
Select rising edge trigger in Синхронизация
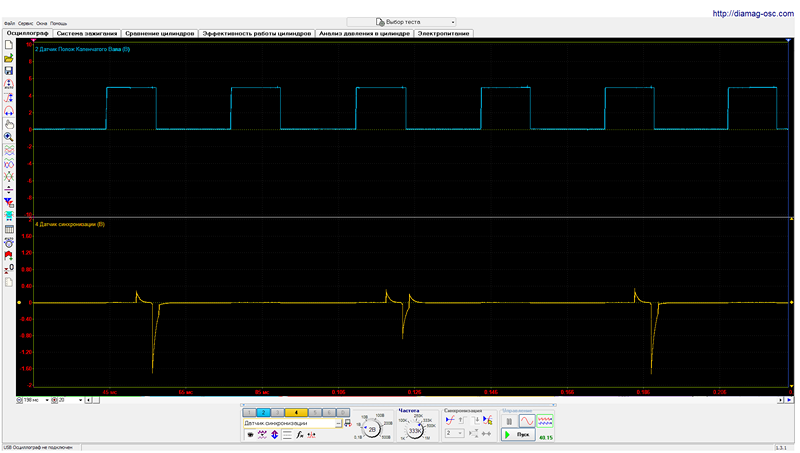coord(462,420)
